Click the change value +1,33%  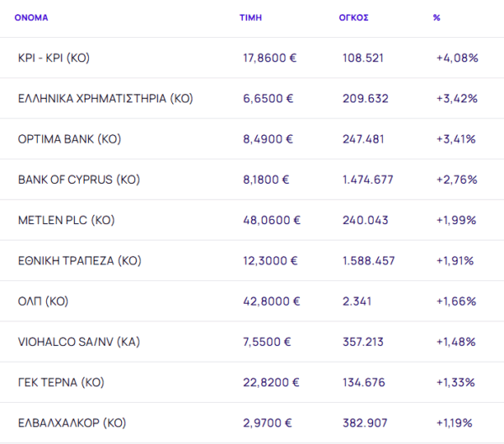tap(455, 383)
